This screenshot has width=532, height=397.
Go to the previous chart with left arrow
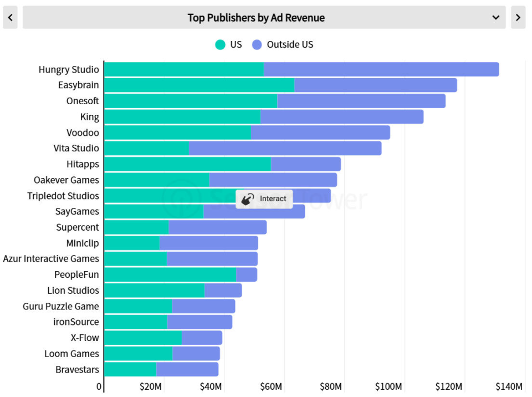pos(10,17)
